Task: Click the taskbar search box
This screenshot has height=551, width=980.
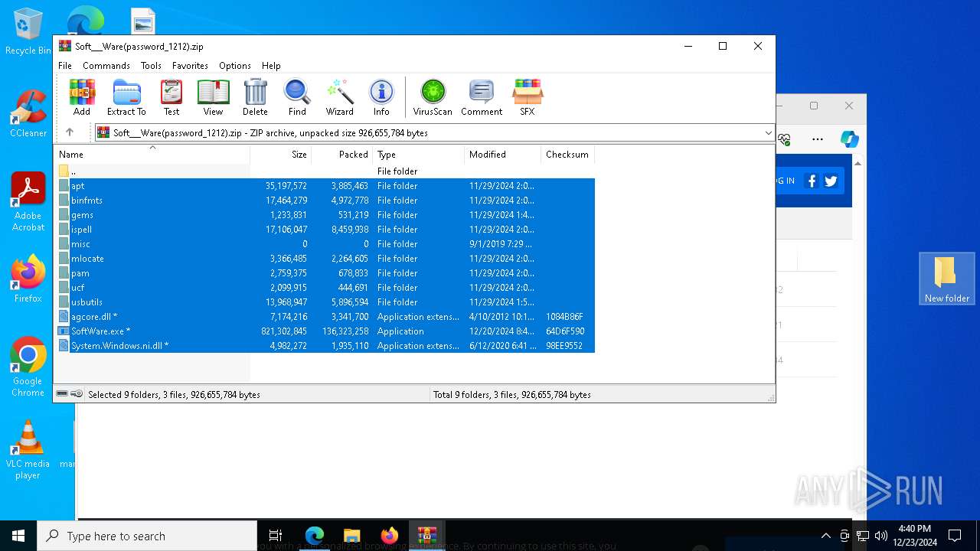Action: click(x=147, y=536)
